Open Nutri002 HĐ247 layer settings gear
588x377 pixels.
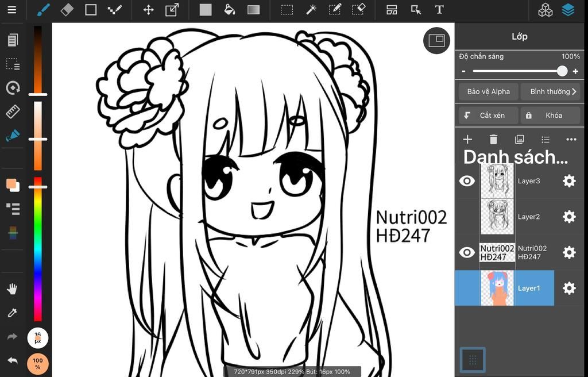point(569,252)
